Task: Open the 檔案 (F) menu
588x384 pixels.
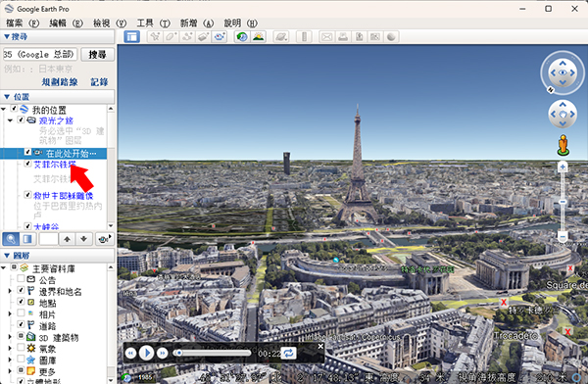Action: [x=23, y=24]
